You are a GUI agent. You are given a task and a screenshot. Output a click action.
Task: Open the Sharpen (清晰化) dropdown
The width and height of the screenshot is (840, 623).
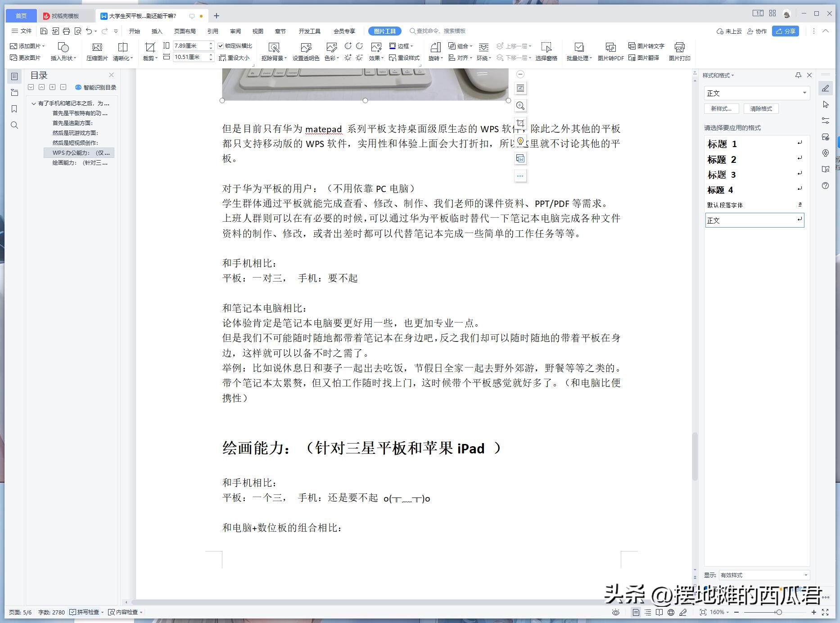(122, 52)
